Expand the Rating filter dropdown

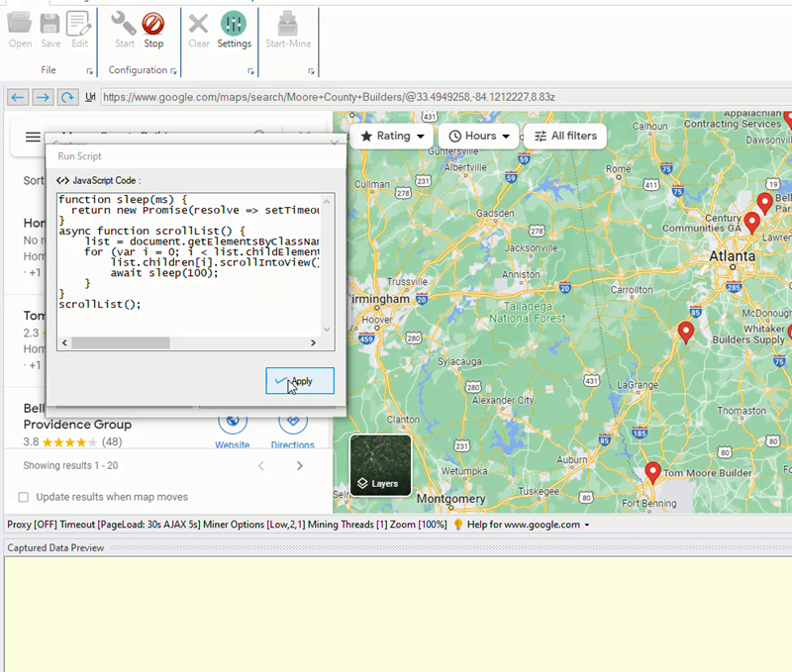(x=393, y=136)
